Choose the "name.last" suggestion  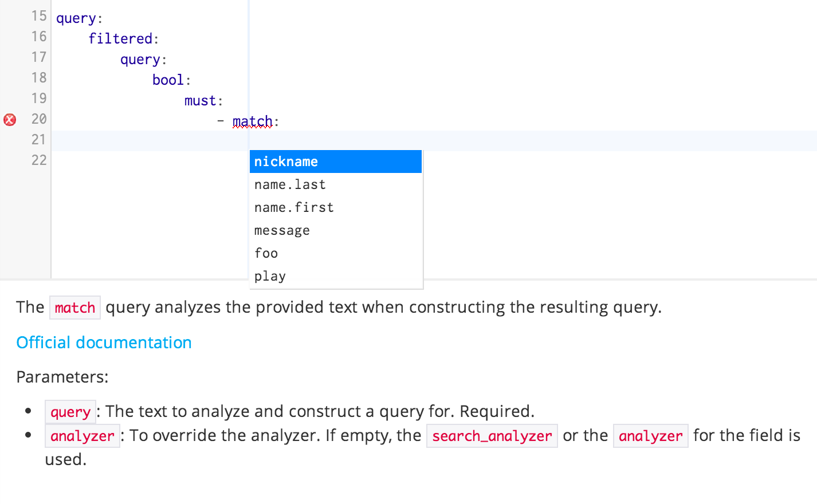(290, 184)
